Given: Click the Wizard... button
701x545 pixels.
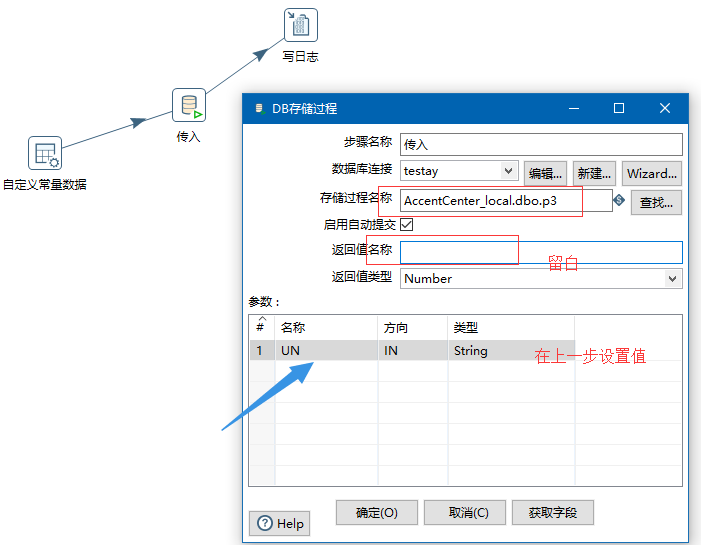Looking at the screenshot, I should 652,173.
